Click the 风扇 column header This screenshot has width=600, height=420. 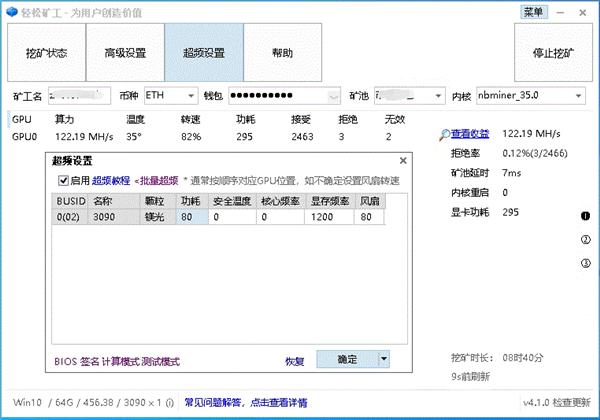click(x=369, y=201)
